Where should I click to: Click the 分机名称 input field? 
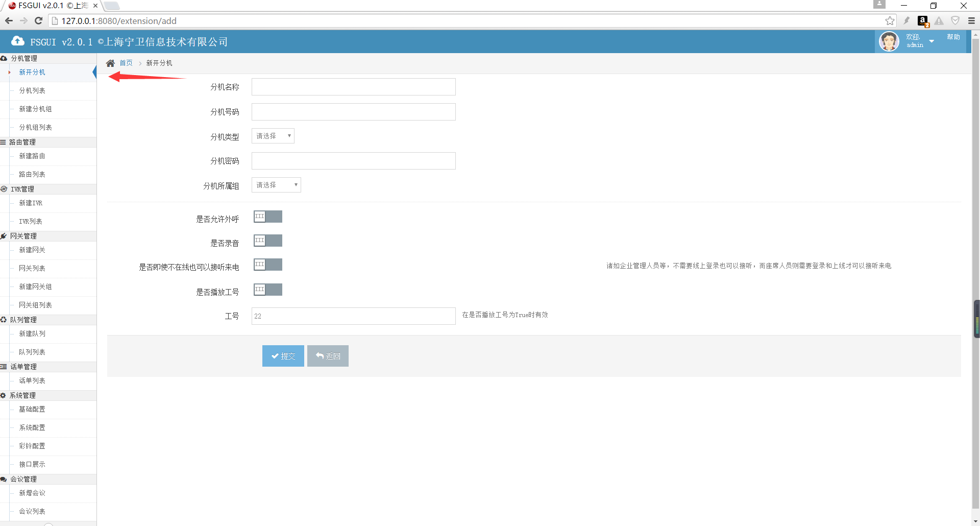coord(353,87)
